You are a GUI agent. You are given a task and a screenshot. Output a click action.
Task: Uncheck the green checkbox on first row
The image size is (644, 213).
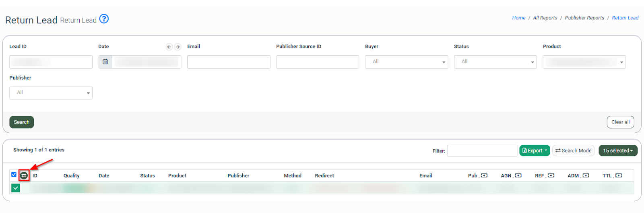(16, 188)
